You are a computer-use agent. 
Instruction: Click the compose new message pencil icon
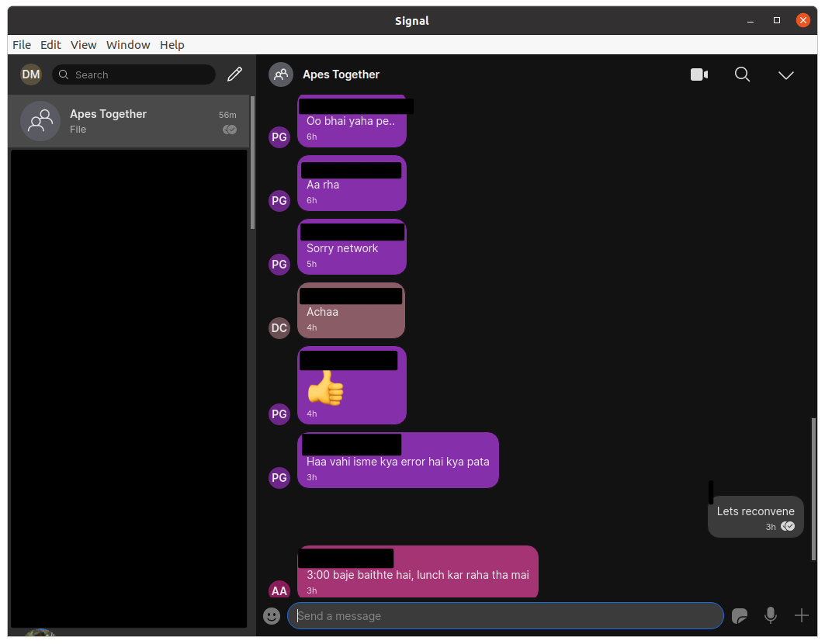pyautogui.click(x=234, y=74)
